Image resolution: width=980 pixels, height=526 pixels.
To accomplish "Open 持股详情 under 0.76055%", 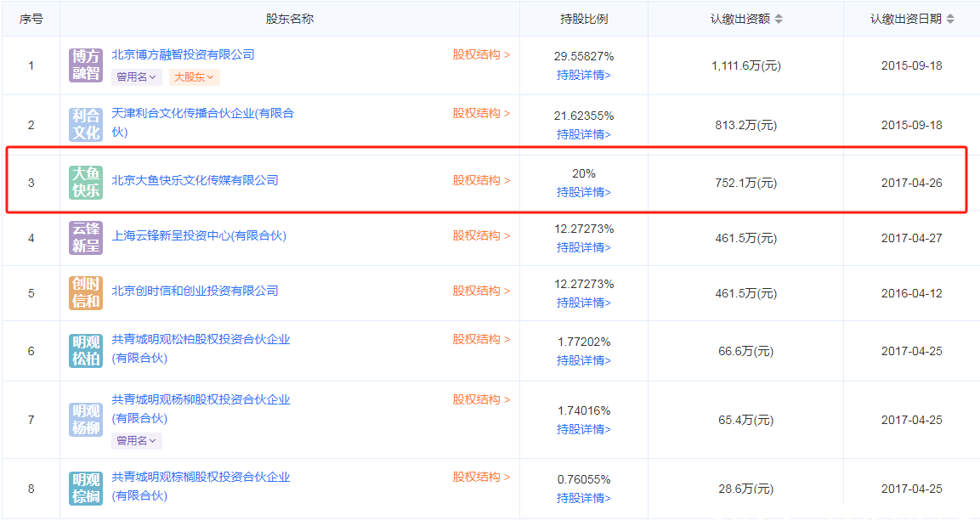I will [x=584, y=498].
